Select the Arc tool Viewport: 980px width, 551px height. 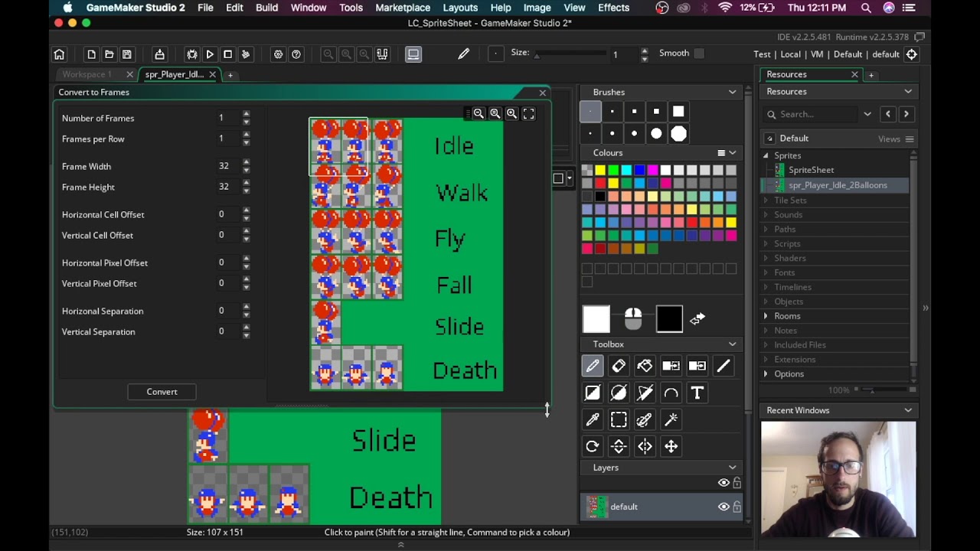pyautogui.click(x=671, y=393)
